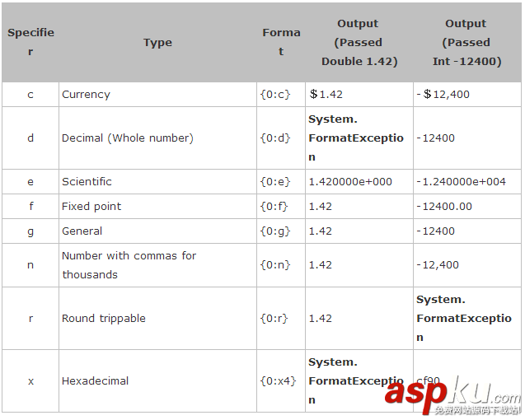Select the "General" type cell
Viewport: 525px width, 420px height.
[82, 231]
